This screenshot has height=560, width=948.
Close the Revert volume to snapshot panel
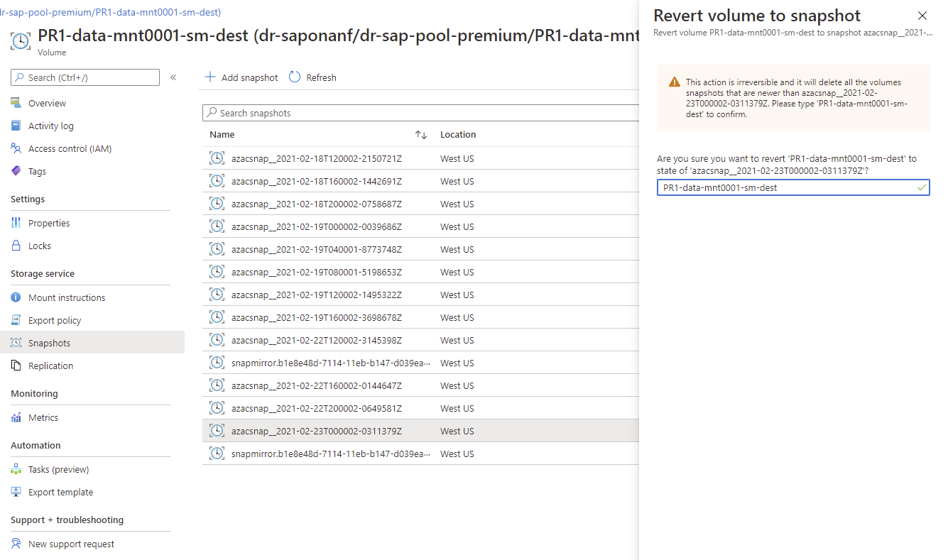[922, 16]
